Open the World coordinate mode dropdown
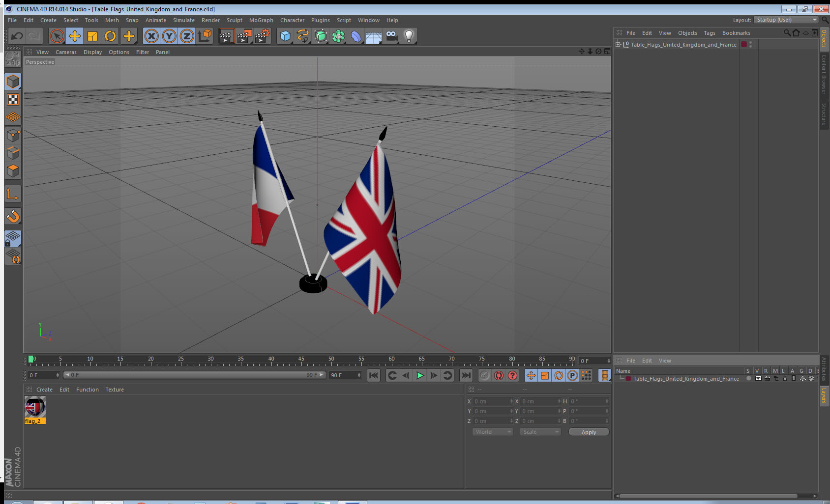This screenshot has height=504, width=830. point(493,432)
